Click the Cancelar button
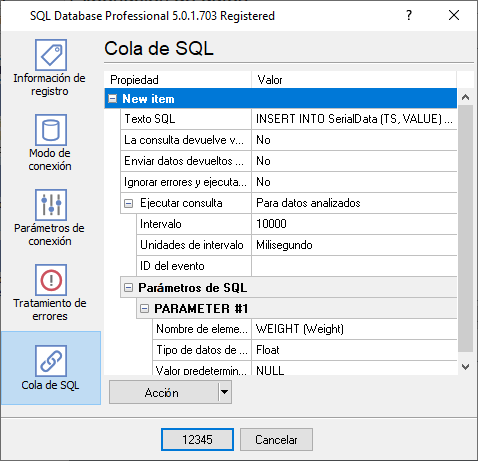This screenshot has width=478, height=461. (x=276, y=439)
